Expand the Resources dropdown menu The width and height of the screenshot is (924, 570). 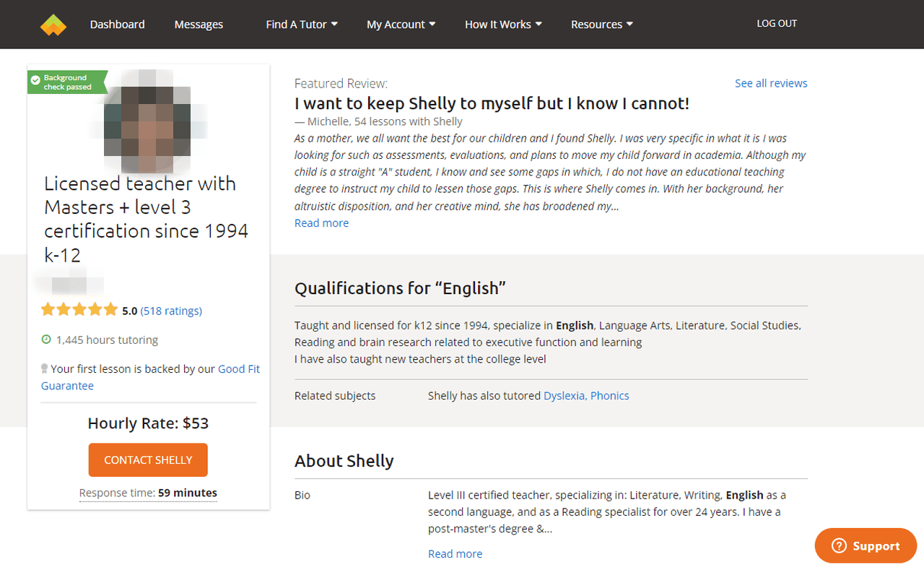coord(601,25)
